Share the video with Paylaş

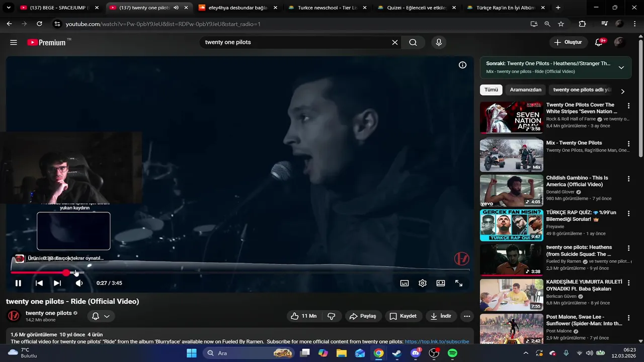363,316
